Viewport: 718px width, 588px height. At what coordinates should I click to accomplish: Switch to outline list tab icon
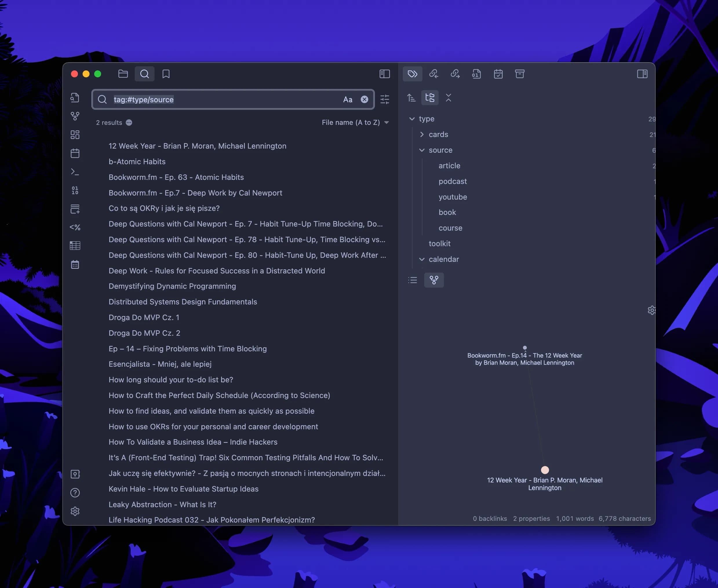tap(412, 280)
